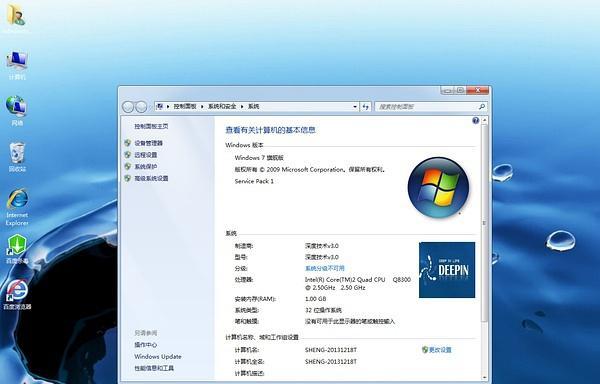Open 高级系统设置 advanced settings link
This screenshot has height=384, width=600.
click(x=151, y=179)
